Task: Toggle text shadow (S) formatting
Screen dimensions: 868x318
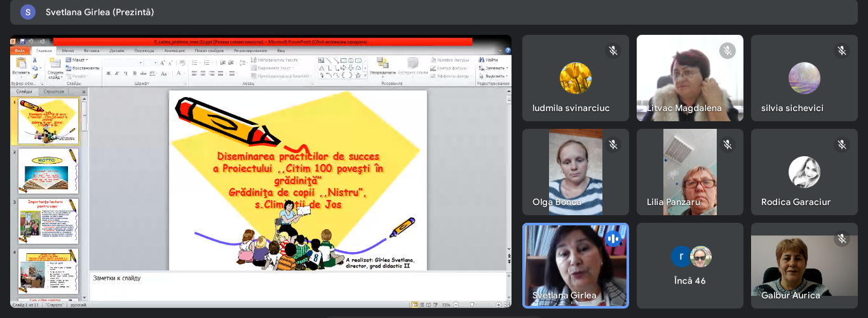Action: tap(134, 74)
